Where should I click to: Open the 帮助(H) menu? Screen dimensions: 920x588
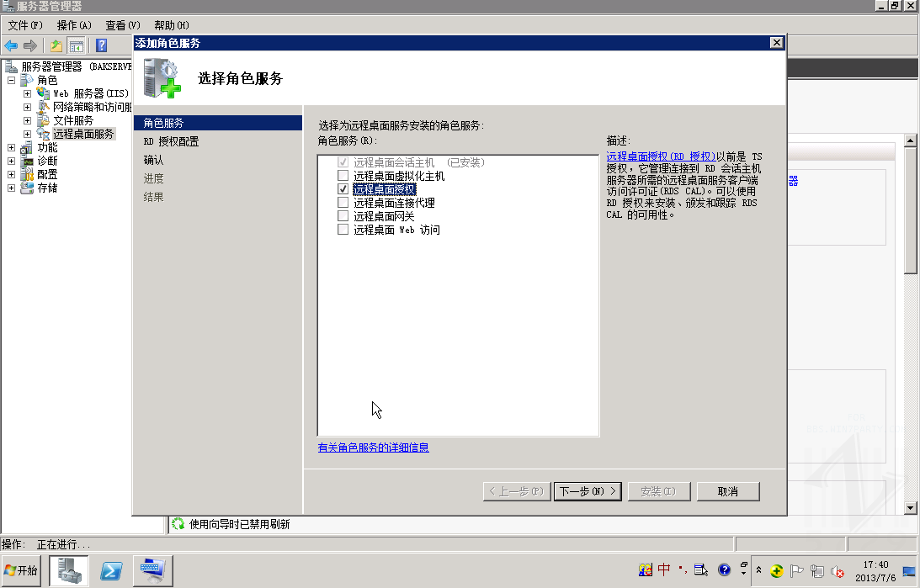pyautogui.click(x=172, y=25)
